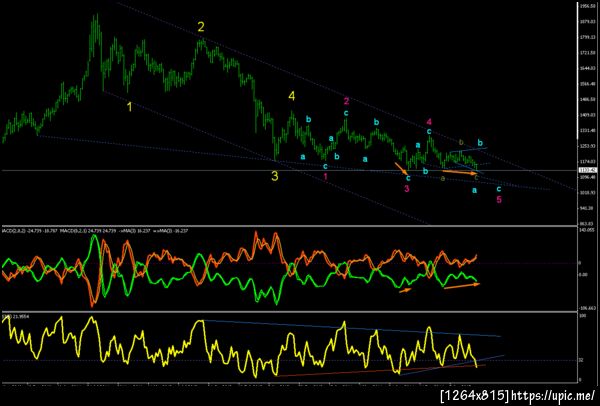Select the yellow wave label "2"
This screenshot has height=406, width=600.
tap(201, 27)
